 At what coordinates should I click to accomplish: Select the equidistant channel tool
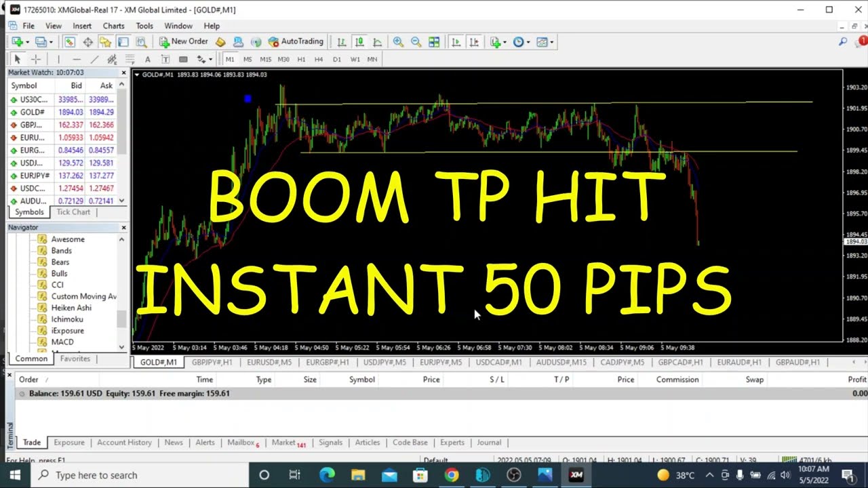click(112, 60)
